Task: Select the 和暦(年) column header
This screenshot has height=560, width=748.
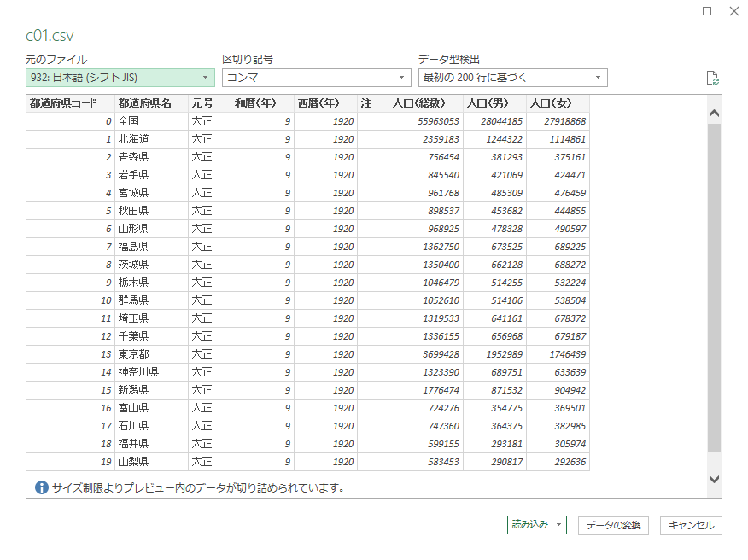Action: click(x=262, y=103)
